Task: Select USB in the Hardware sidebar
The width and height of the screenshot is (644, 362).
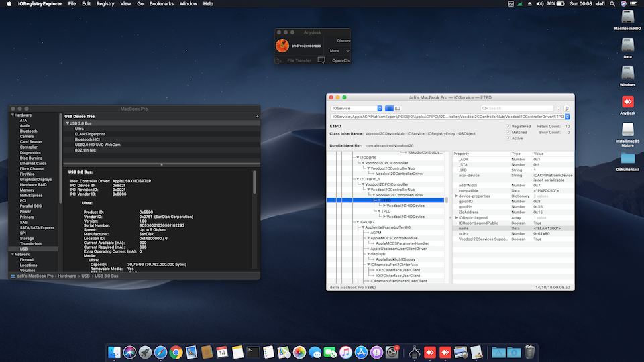Action: point(24,249)
